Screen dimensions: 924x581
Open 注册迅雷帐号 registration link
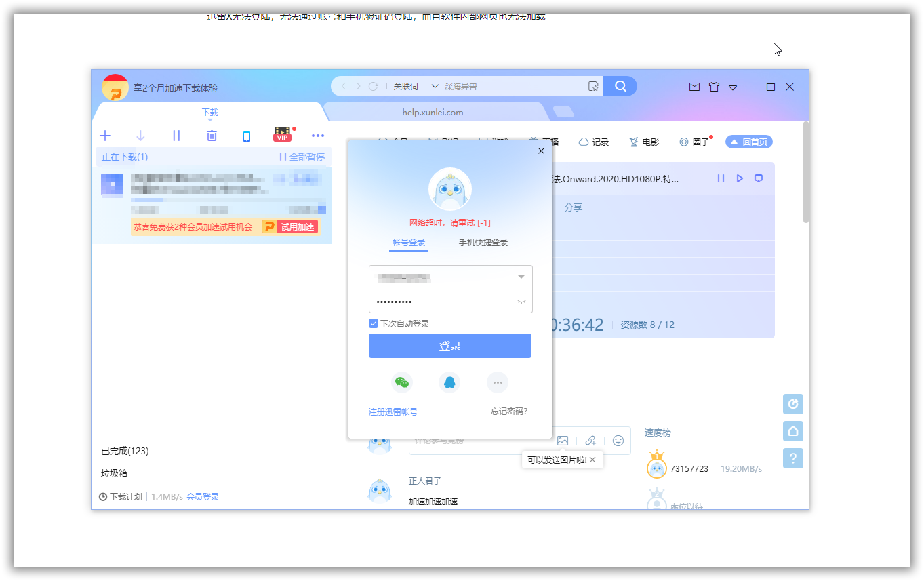tap(393, 411)
